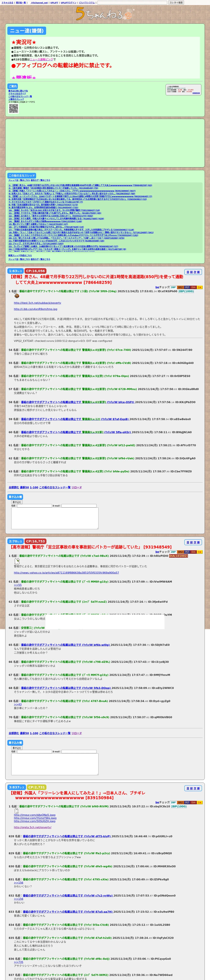The height and width of the screenshot is (980, 210).
Task: Click the CP:16,753 badge
Action: tap(35, 541)
